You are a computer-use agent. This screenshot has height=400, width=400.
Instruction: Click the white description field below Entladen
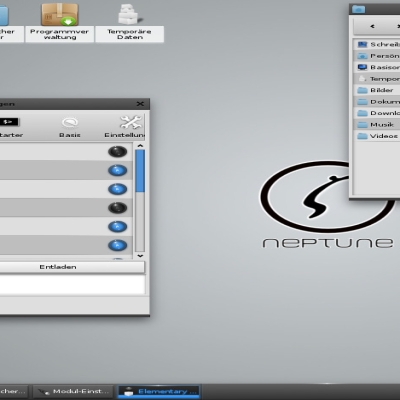click(x=72, y=284)
